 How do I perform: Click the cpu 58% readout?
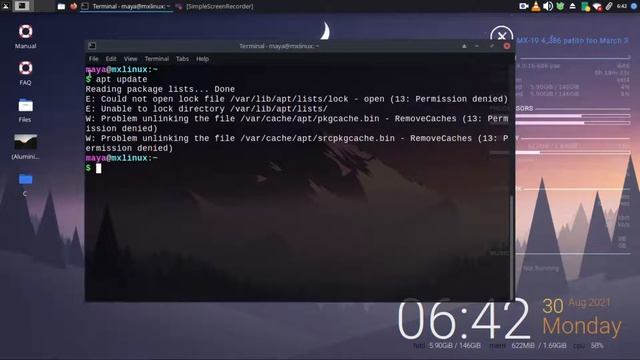pos(588,346)
